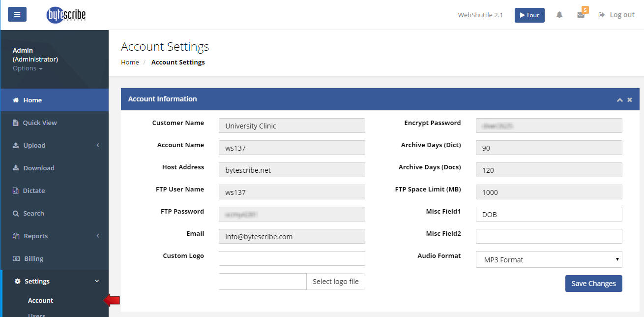Click the Settings gear icon
Viewport: 644px width, 317px height.
pos(18,281)
